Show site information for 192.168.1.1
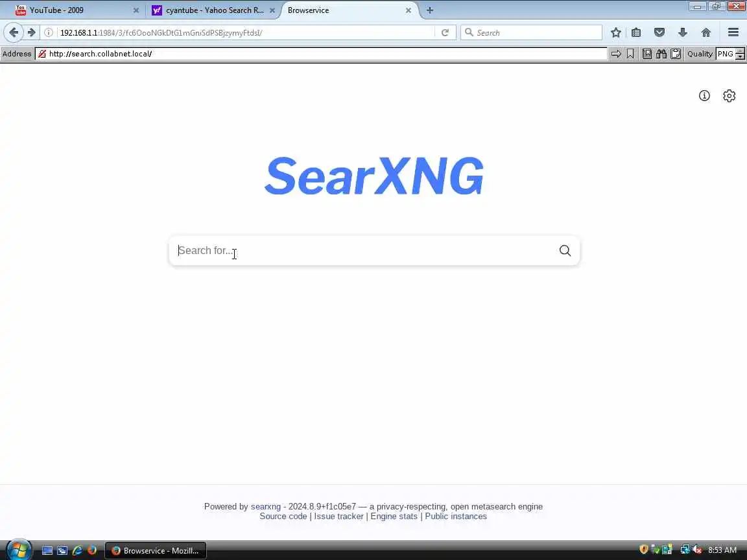This screenshot has height=560, width=747. (x=49, y=32)
